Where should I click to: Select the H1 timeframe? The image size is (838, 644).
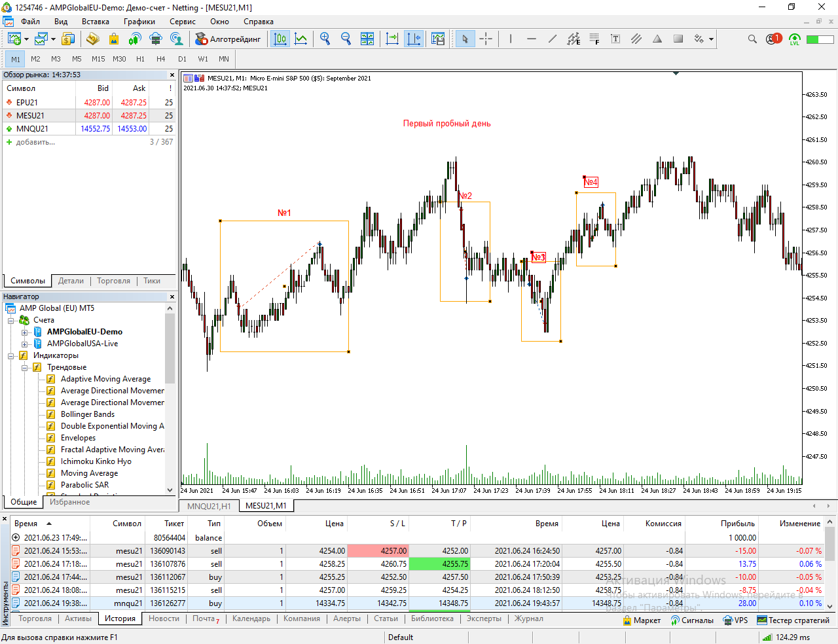tap(140, 59)
